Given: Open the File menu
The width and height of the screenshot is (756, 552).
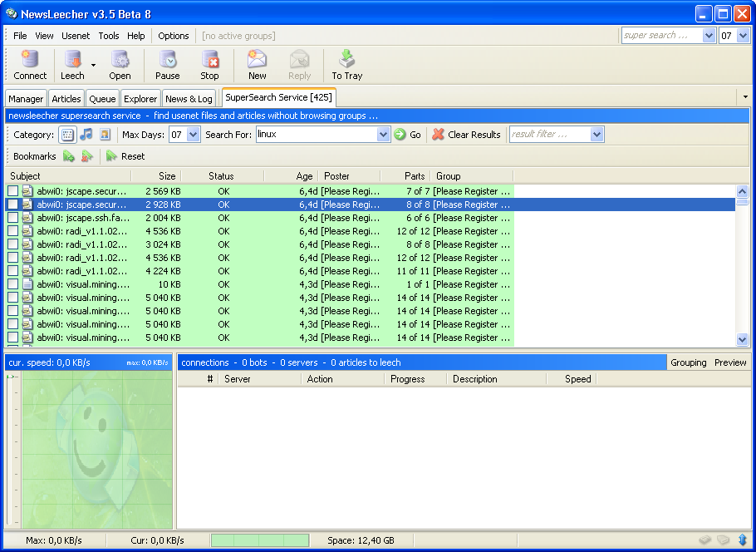Looking at the screenshot, I should (x=20, y=36).
